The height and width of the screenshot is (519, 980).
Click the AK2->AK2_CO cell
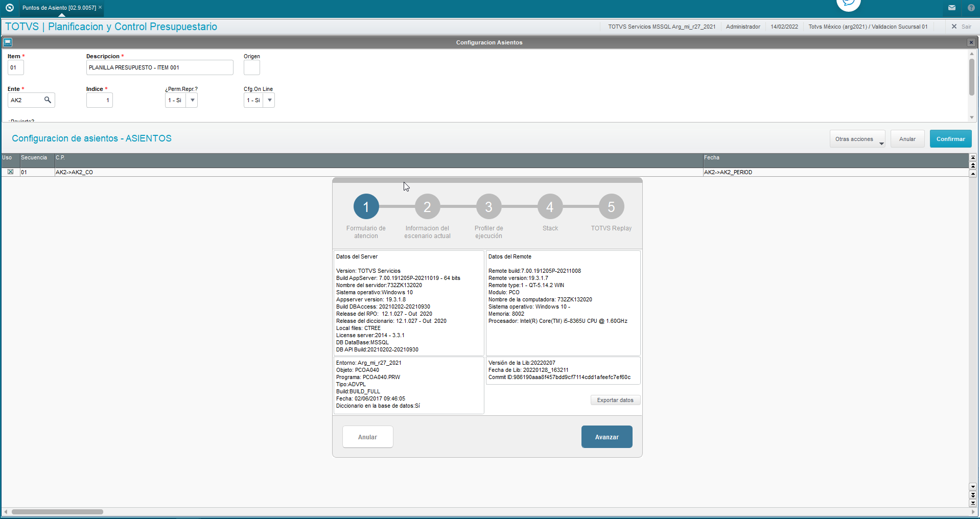point(379,172)
